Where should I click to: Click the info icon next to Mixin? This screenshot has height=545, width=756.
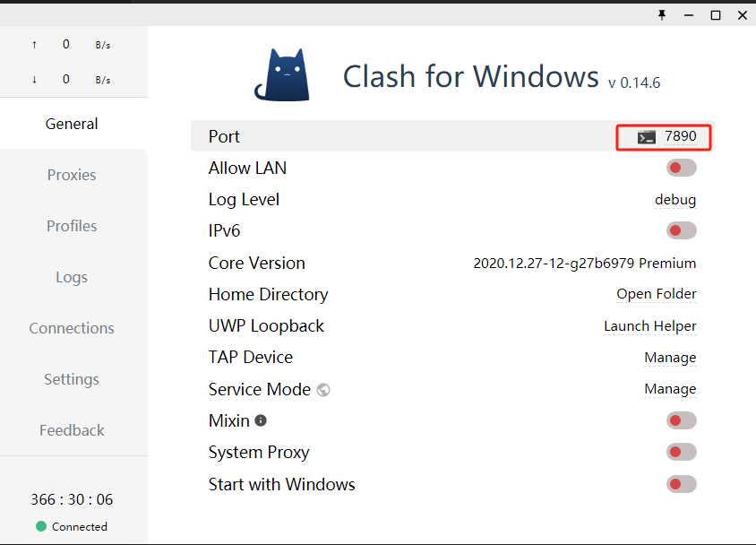(261, 420)
